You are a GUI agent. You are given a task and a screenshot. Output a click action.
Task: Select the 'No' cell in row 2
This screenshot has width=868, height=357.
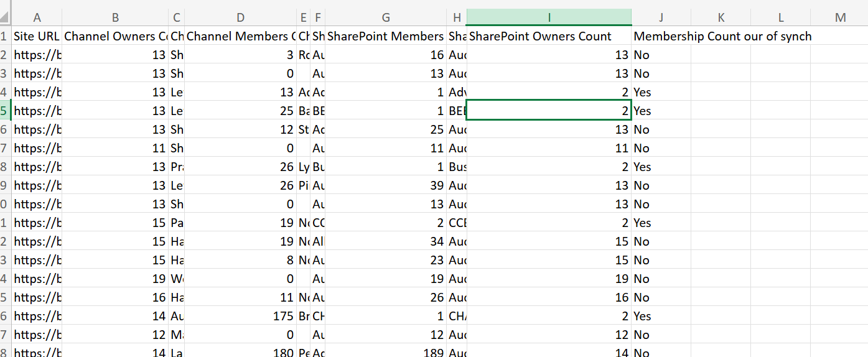click(661, 55)
